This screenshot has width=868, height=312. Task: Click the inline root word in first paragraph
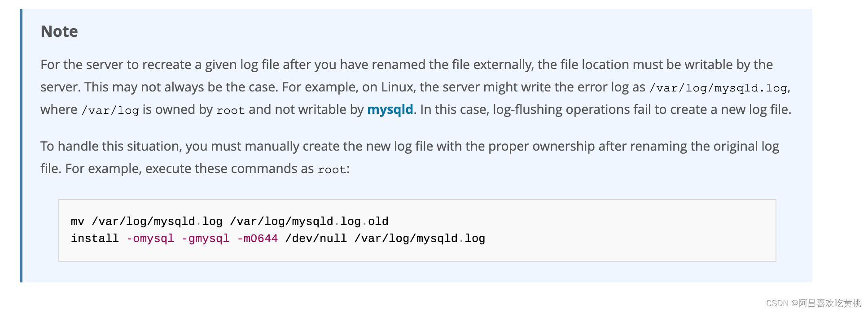coord(230,110)
